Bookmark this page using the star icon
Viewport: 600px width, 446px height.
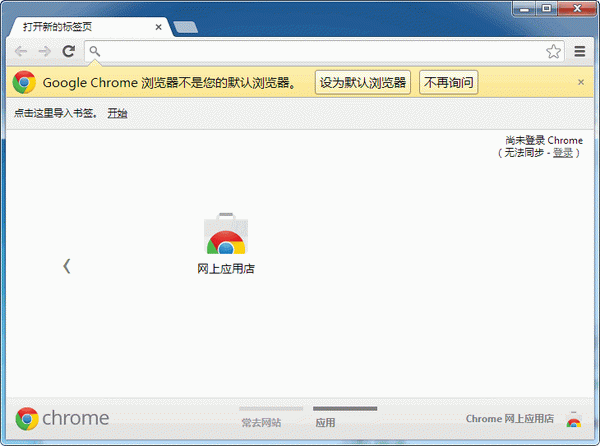point(553,51)
